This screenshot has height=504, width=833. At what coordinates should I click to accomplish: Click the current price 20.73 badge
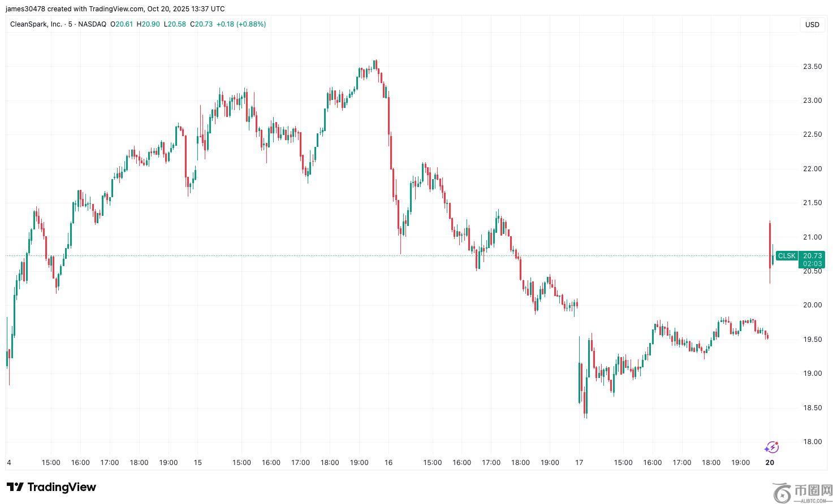coord(812,256)
